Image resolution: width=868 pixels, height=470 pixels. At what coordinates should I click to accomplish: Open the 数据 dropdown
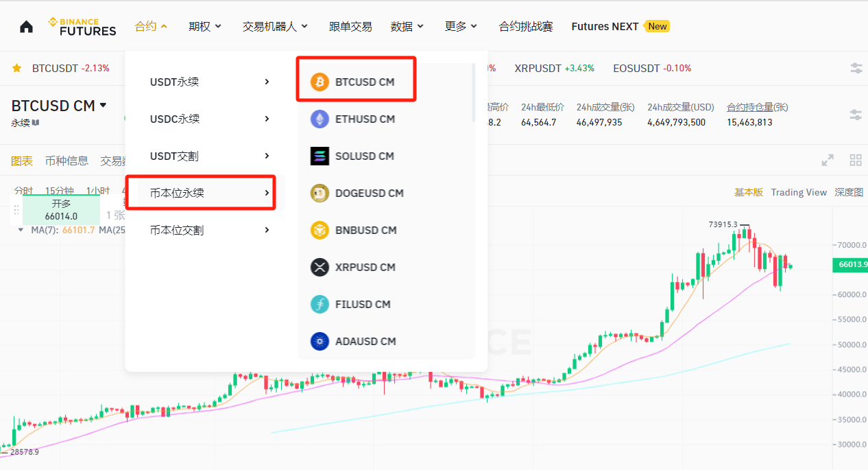(x=407, y=26)
